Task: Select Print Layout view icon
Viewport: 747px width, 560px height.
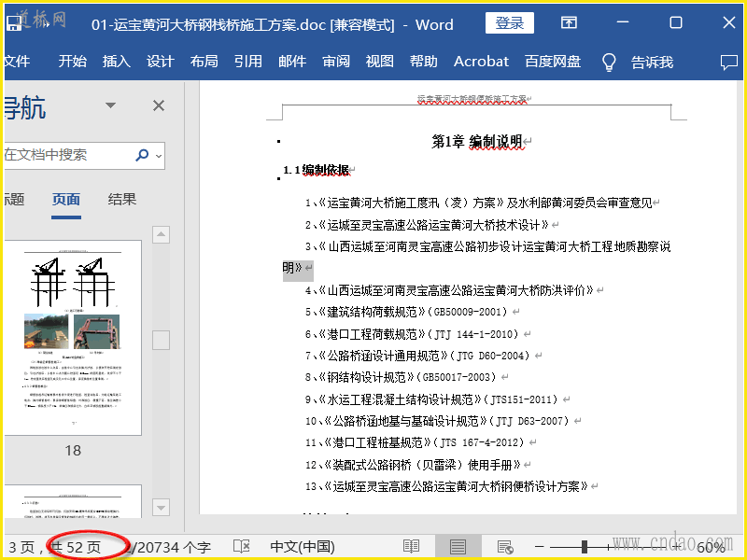Action: pyautogui.click(x=458, y=546)
